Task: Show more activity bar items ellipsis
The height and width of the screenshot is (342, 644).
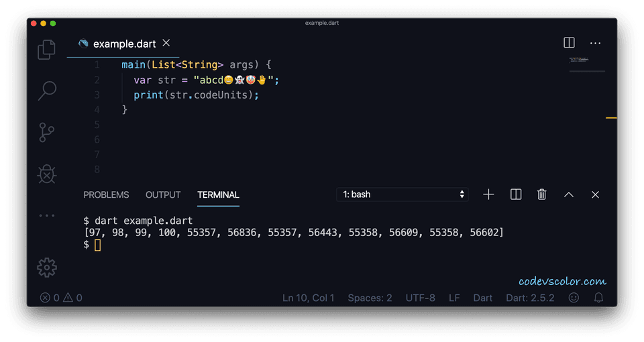Action: [47, 215]
